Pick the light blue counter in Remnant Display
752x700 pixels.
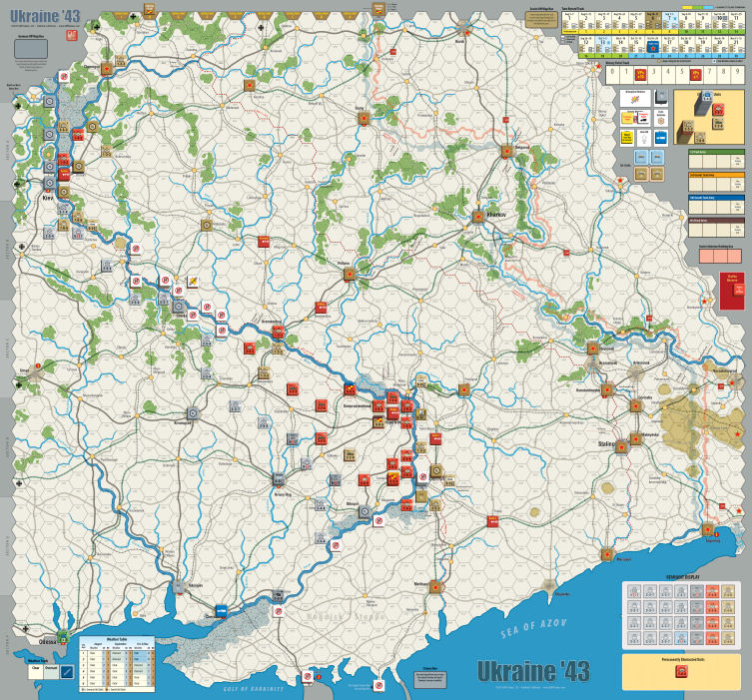tap(681, 638)
